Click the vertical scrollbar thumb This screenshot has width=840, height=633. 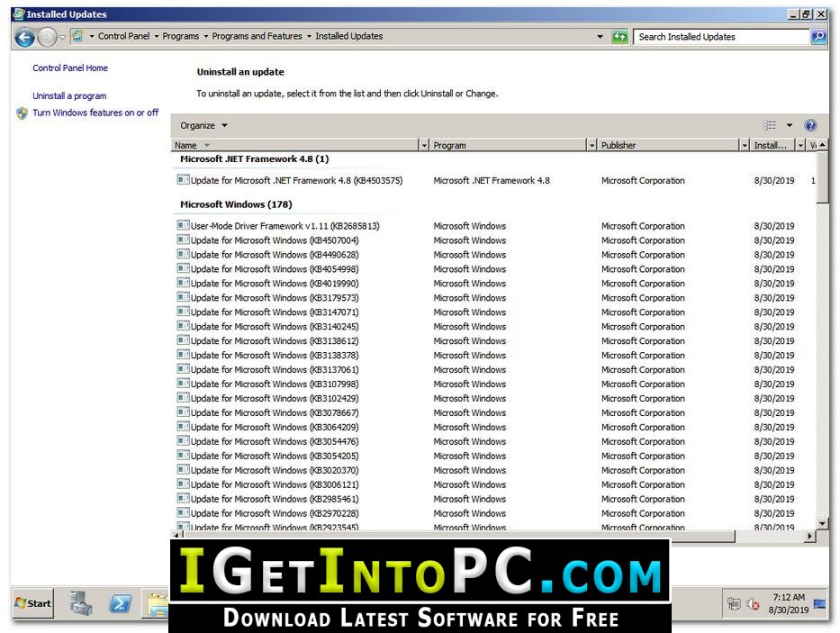click(822, 177)
